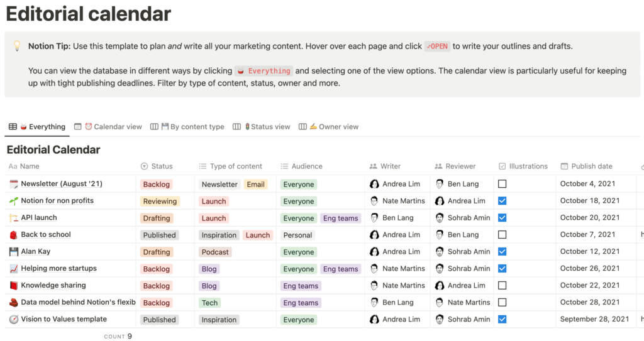Click the Reviewer column header

coord(455,166)
